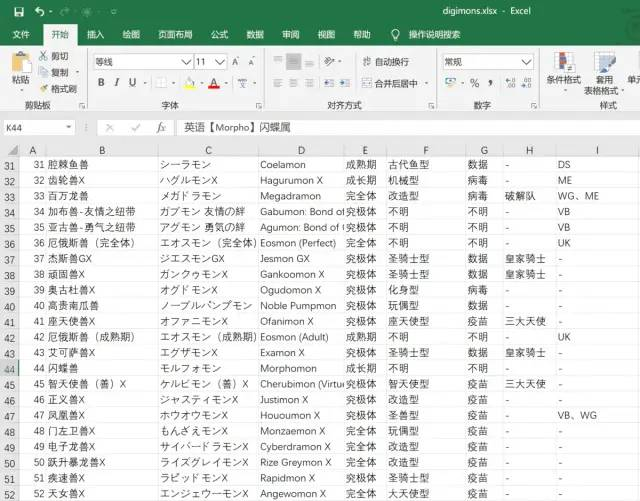The height and width of the screenshot is (501, 640).
Task: Increase font size with larger A icon
Action: pyautogui.click(x=236, y=62)
